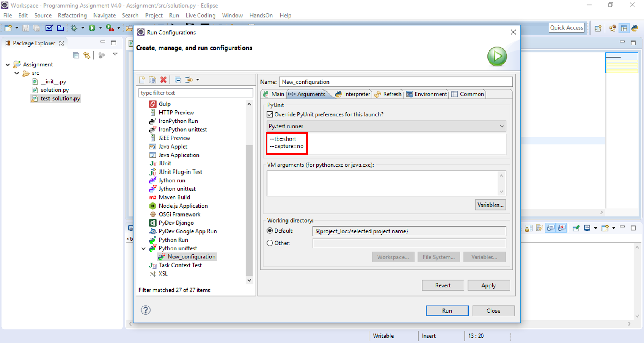Collapse all launch configuration types
Screen dimensions: 644x343
(x=178, y=80)
